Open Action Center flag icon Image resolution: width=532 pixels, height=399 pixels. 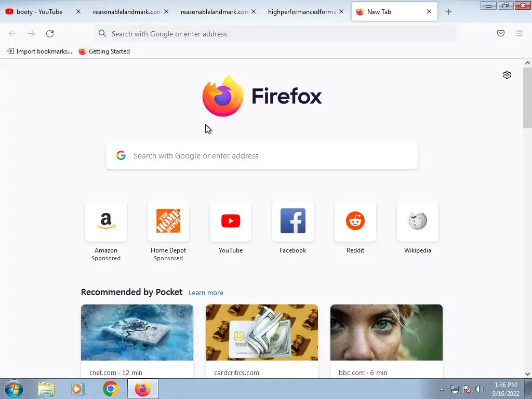click(x=467, y=389)
